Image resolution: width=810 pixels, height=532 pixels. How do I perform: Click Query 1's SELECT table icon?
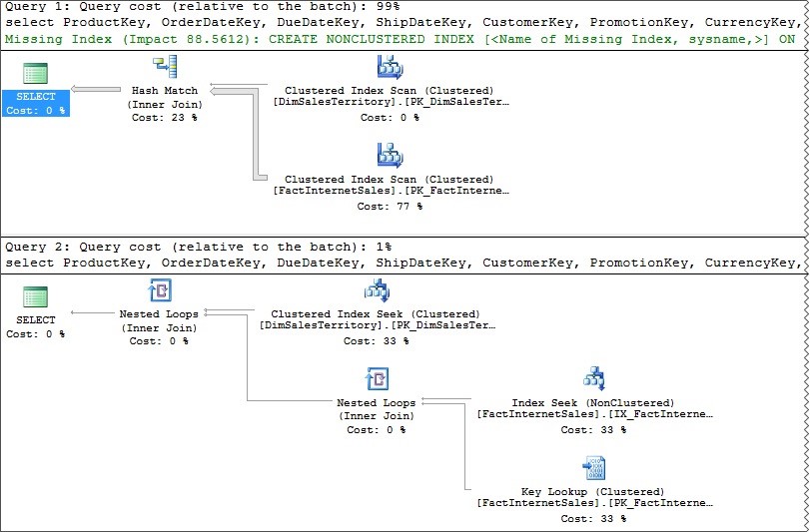pos(35,73)
